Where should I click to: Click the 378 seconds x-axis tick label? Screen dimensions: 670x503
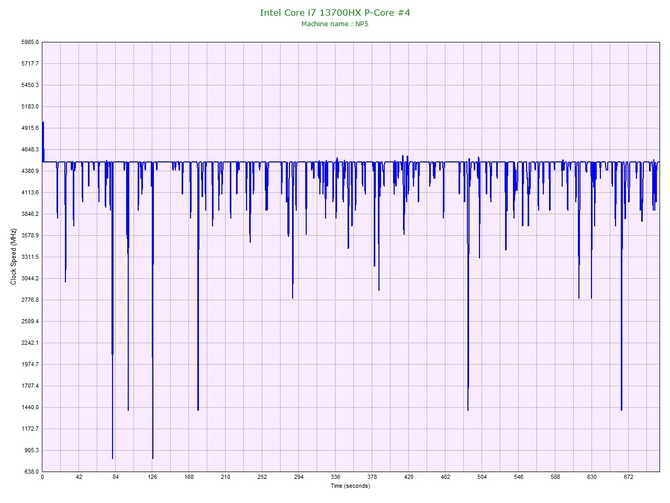click(372, 477)
